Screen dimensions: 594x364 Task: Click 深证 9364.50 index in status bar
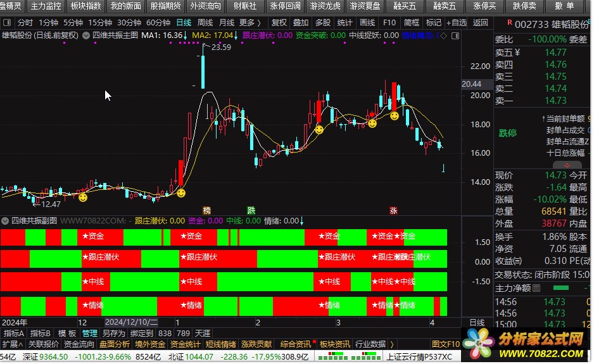(45, 357)
